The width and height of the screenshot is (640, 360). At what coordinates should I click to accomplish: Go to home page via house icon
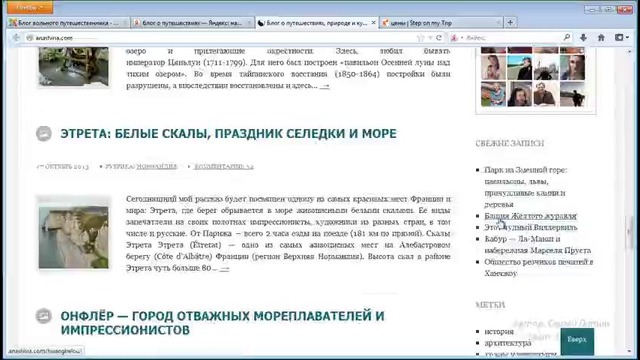[601, 38]
